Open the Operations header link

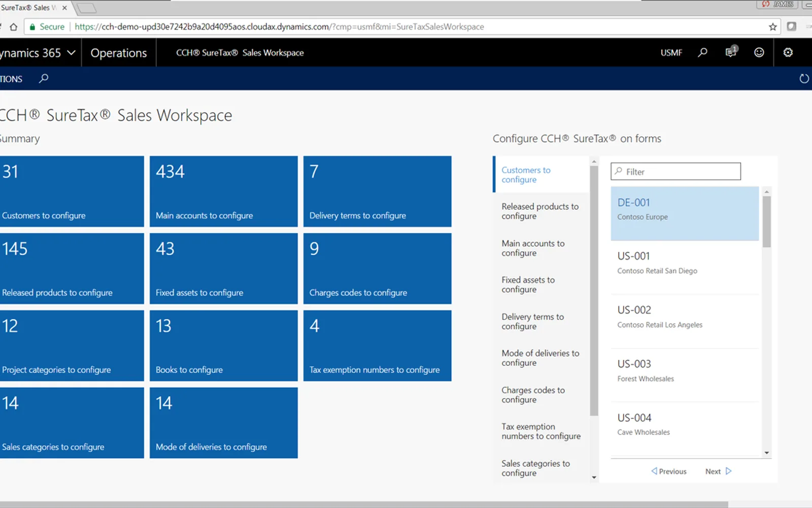tap(119, 53)
